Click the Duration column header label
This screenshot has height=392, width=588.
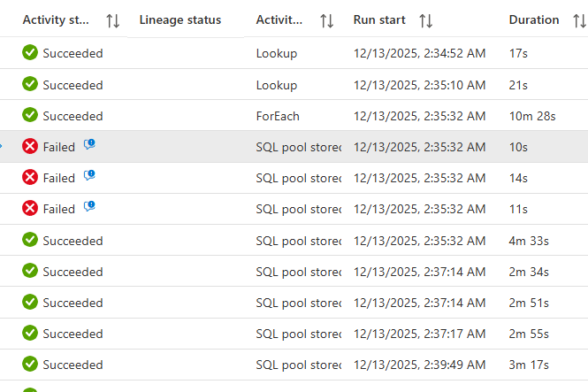coord(533,20)
